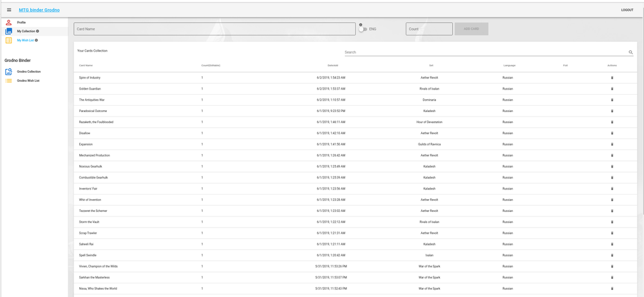
Task: Sort table by Set column header
Action: (x=431, y=65)
